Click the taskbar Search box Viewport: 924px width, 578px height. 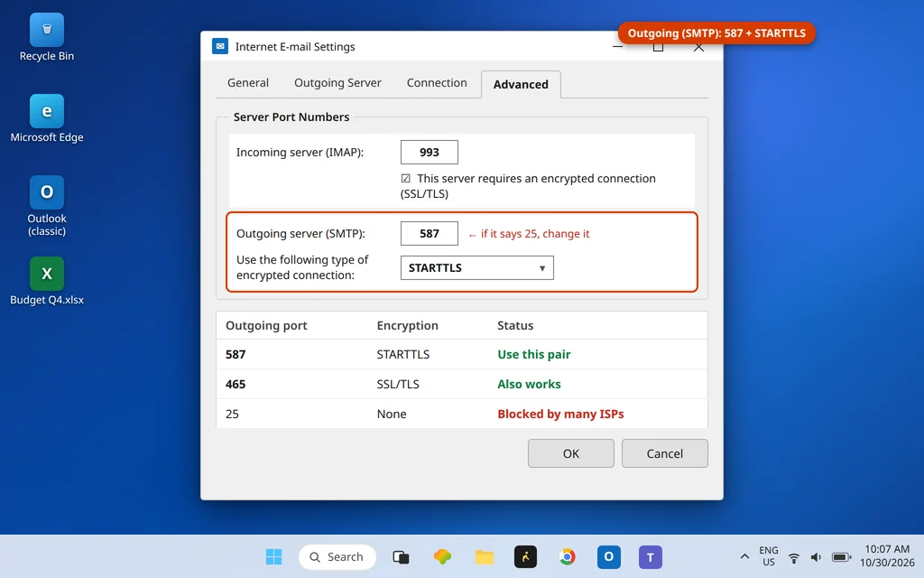(x=337, y=556)
